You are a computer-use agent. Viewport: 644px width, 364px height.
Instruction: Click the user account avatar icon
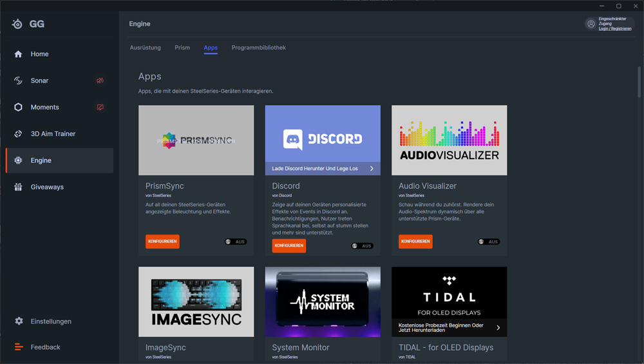pyautogui.click(x=591, y=24)
